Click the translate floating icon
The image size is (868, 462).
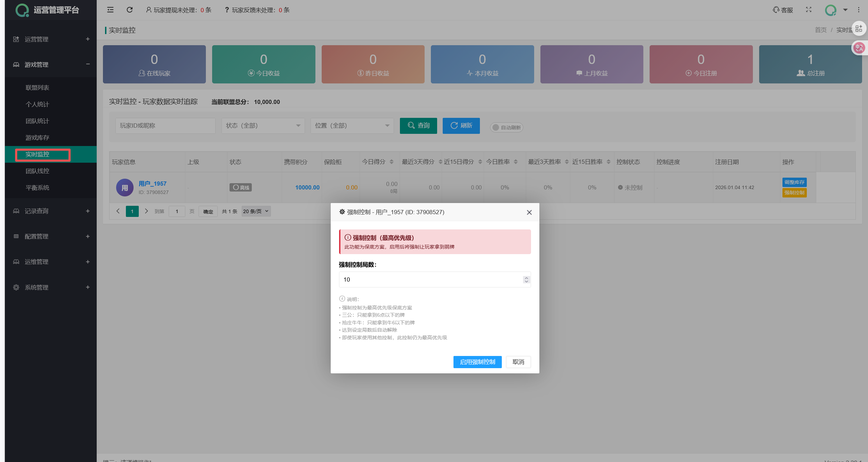(859, 48)
